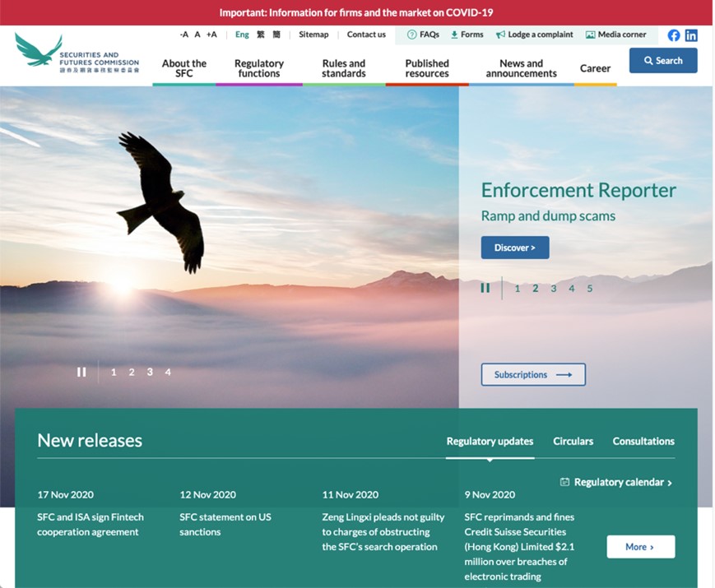715x588 pixels.
Task: Open the Forms download link
Action: pyautogui.click(x=467, y=35)
